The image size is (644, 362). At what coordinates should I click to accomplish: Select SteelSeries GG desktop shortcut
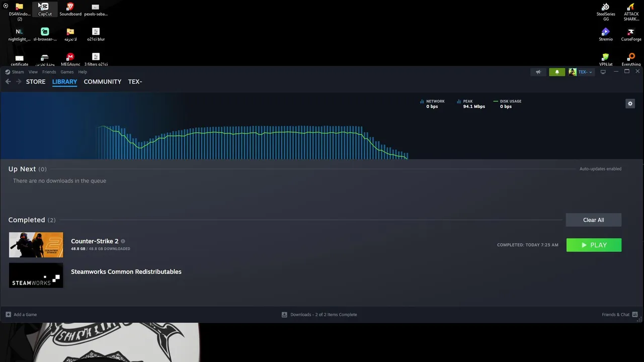pos(606,12)
